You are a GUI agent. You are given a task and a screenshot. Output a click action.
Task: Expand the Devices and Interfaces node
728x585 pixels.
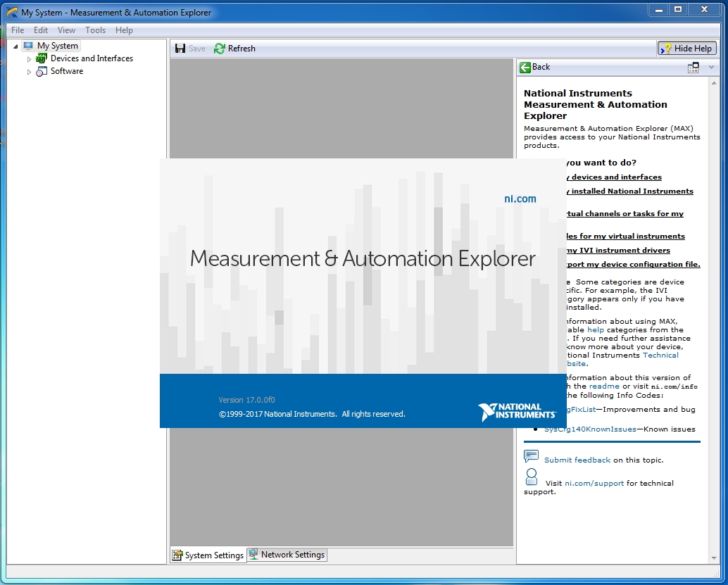30,59
